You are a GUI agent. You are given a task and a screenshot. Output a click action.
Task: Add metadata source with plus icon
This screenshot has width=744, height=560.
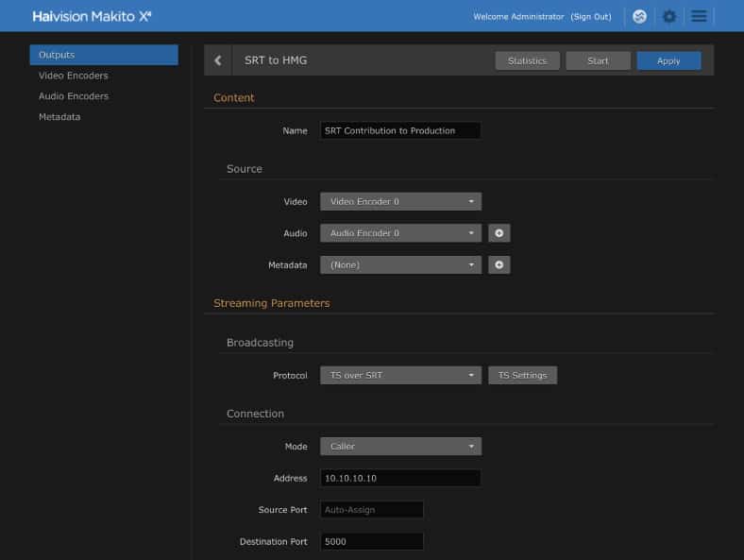[x=499, y=265]
